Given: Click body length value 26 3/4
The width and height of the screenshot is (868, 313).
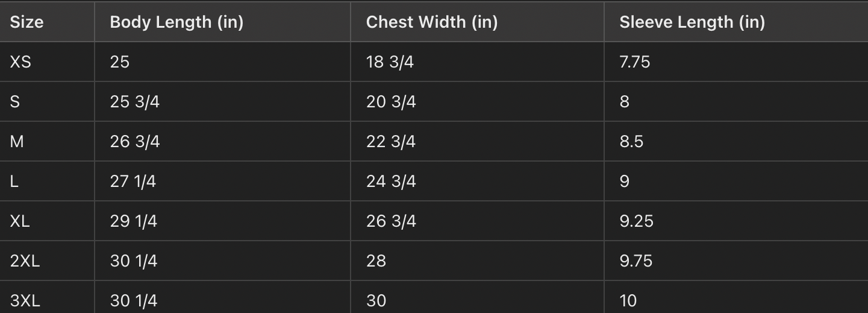Looking at the screenshot, I should coord(135,141).
